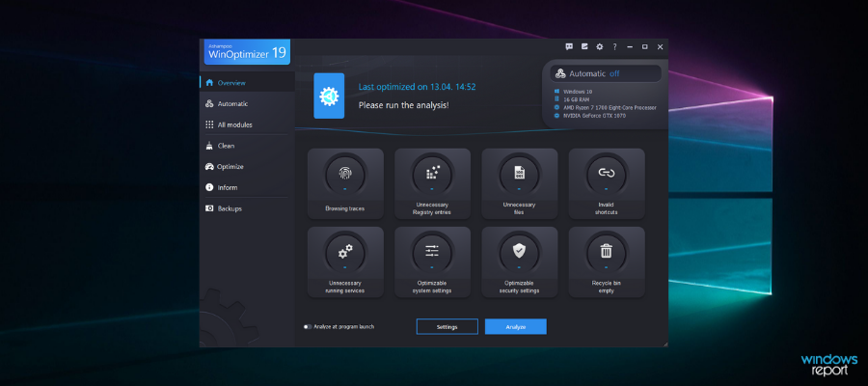The width and height of the screenshot is (868, 386).
Task: Open Optimizable security settings shield tile
Action: pyautogui.click(x=519, y=262)
